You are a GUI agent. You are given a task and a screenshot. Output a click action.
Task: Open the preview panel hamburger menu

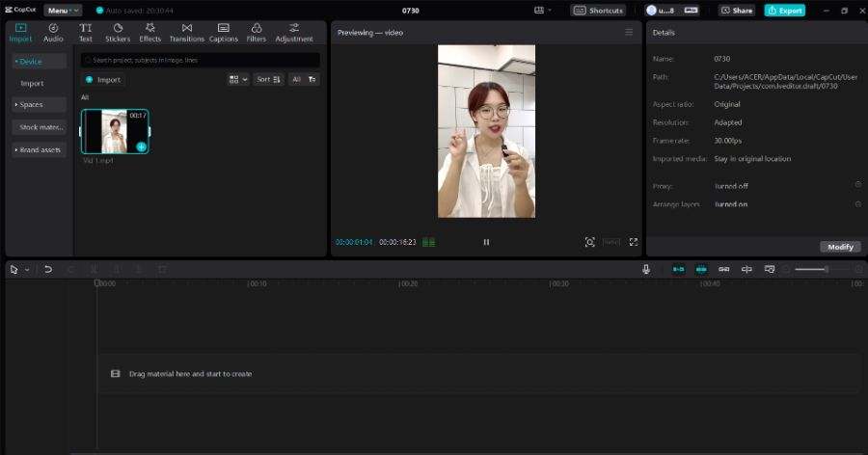click(x=629, y=32)
